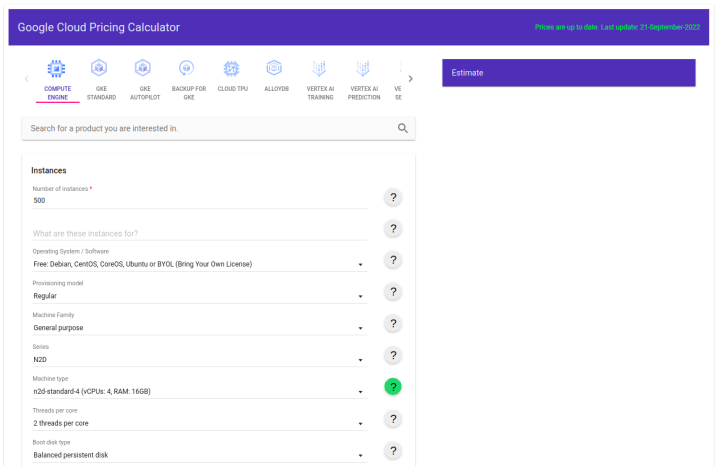Open the GKE Standard product icon
Image resolution: width=720 pixels, height=466 pixels.
click(99, 68)
